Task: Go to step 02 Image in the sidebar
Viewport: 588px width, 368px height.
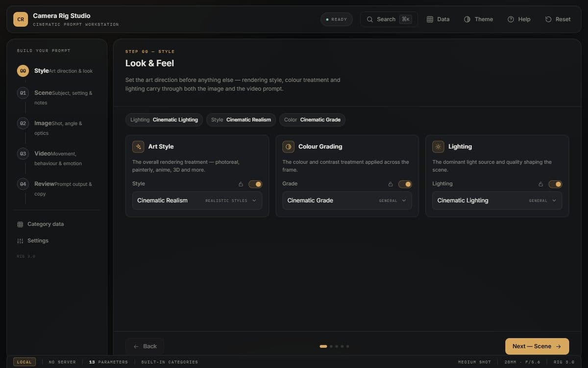Action: (57, 128)
